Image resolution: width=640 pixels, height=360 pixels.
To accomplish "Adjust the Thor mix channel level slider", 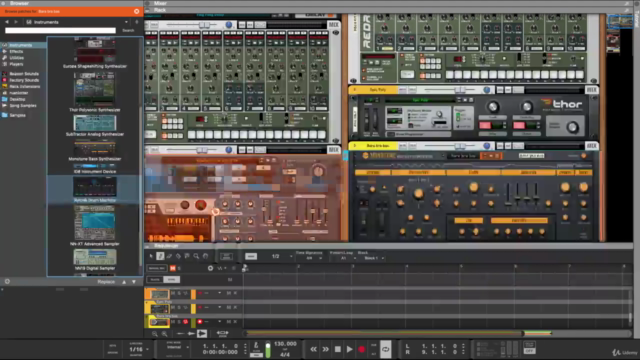I will 460,89.
